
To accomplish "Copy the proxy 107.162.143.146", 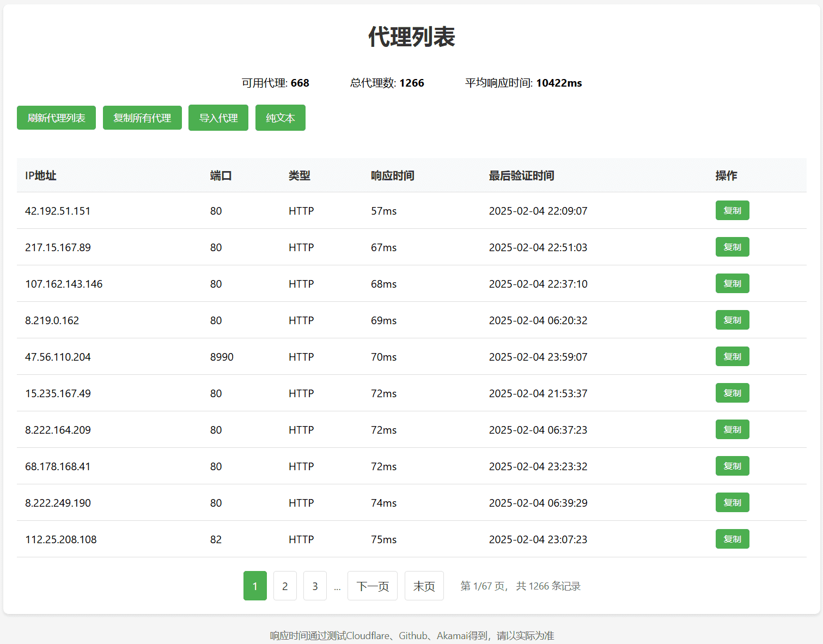I will click(x=732, y=283).
